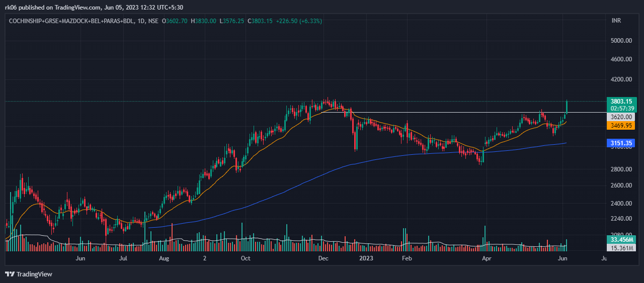Click the green 33.456M volume label
The width and height of the screenshot is (644, 283).
click(621, 240)
